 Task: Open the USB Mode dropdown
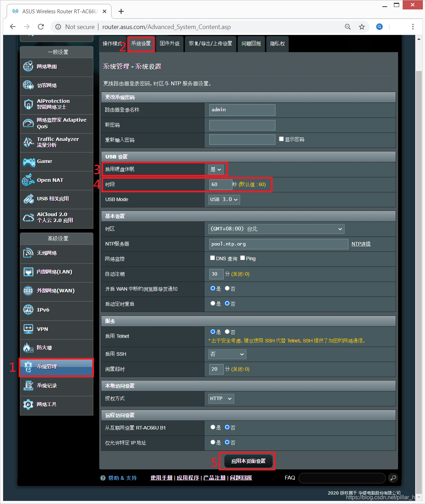tap(224, 199)
